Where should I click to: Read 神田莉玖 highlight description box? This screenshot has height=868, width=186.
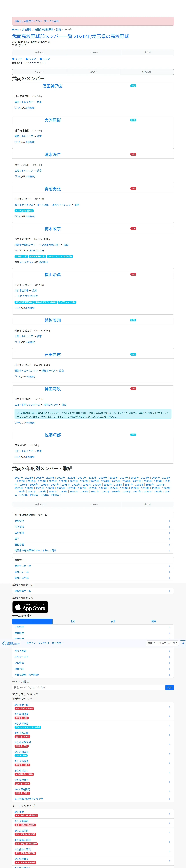93,414
